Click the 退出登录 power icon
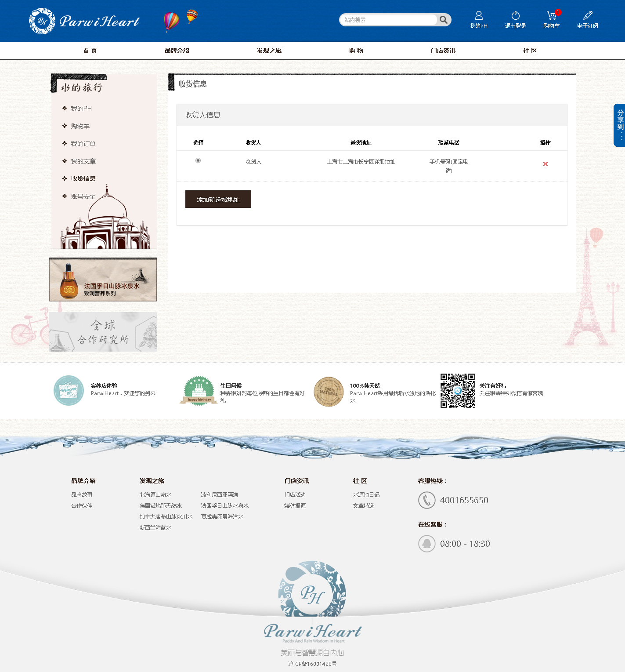This screenshot has width=625, height=672. pyautogui.click(x=515, y=16)
